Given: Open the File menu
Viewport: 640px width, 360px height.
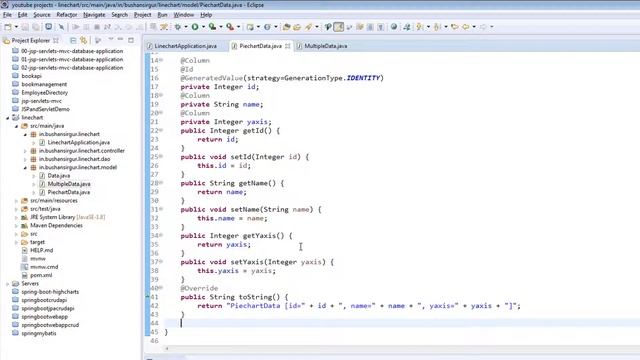Looking at the screenshot, I should click(7, 15).
